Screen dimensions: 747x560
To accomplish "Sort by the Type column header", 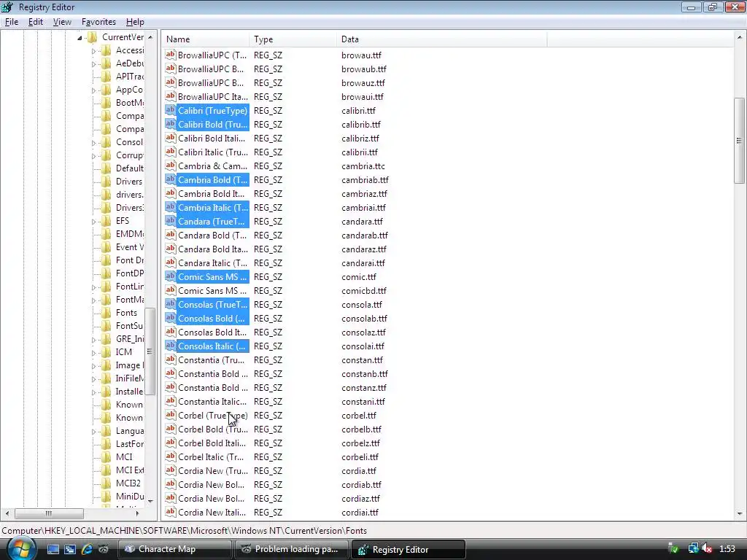I will [293, 39].
